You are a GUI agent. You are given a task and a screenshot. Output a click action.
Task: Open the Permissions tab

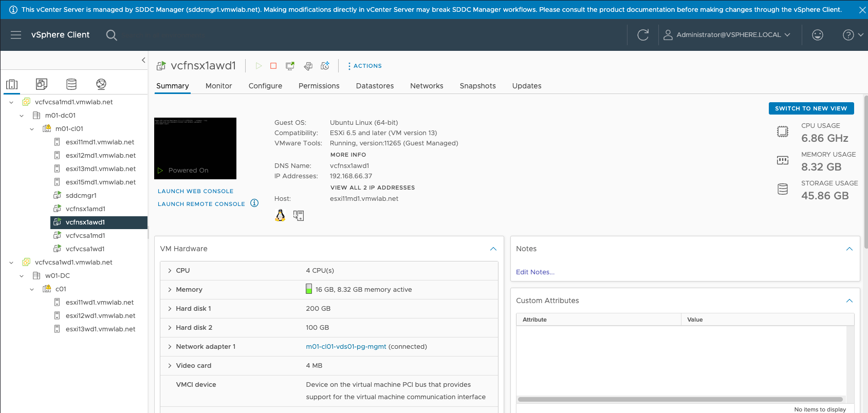point(319,86)
